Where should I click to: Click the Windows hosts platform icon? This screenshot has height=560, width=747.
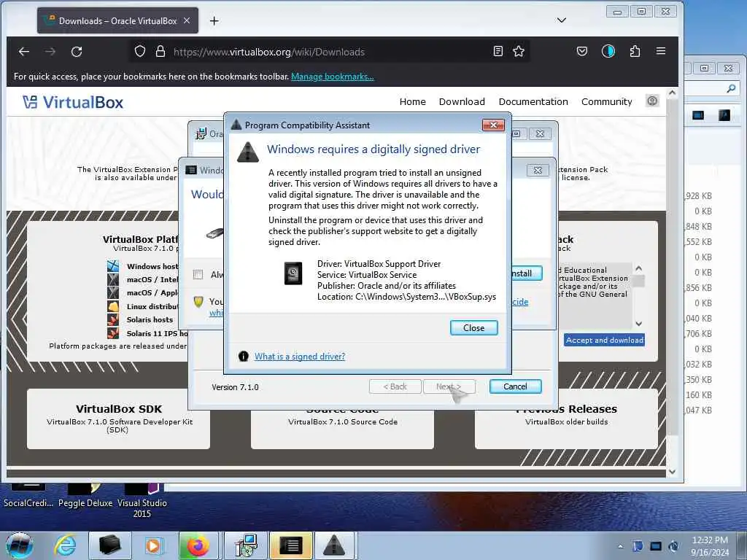pos(113,265)
